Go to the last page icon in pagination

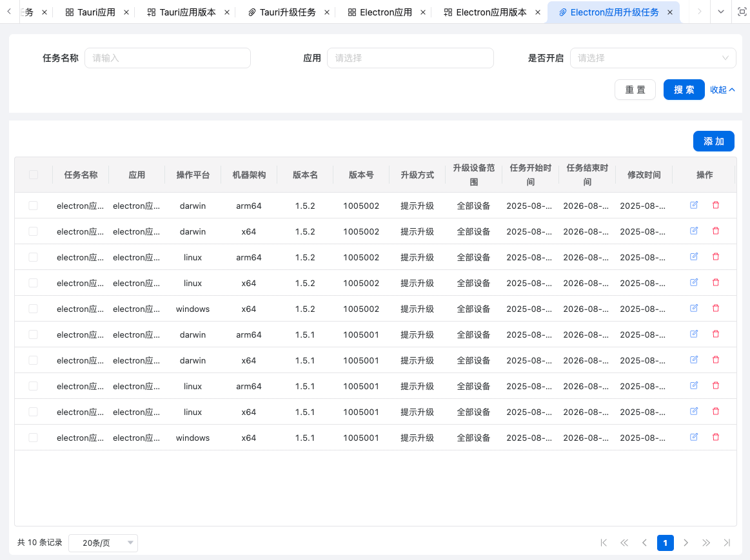click(x=727, y=543)
